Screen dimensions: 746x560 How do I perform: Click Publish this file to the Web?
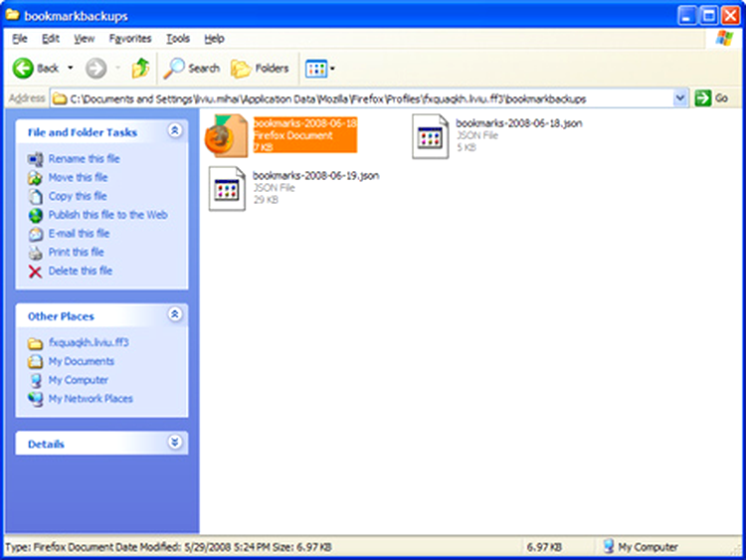[108, 215]
